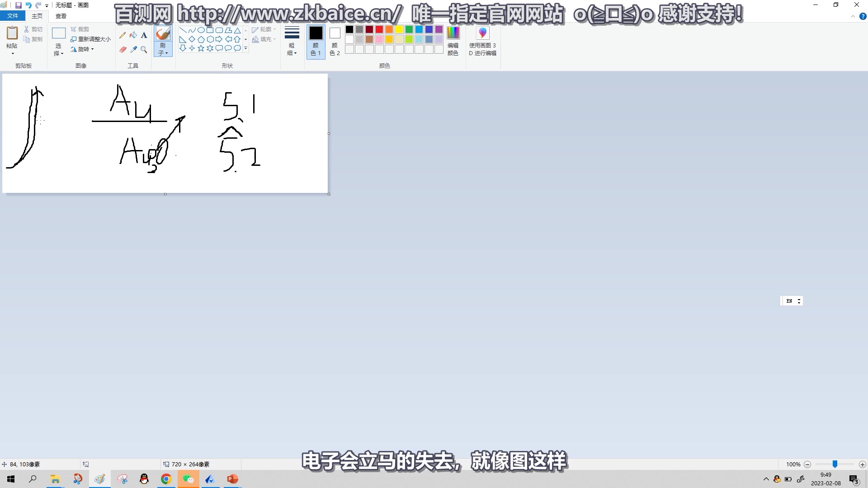The image size is (868, 488).
Task: Zoom out with the minus button
Action: pos(807,465)
